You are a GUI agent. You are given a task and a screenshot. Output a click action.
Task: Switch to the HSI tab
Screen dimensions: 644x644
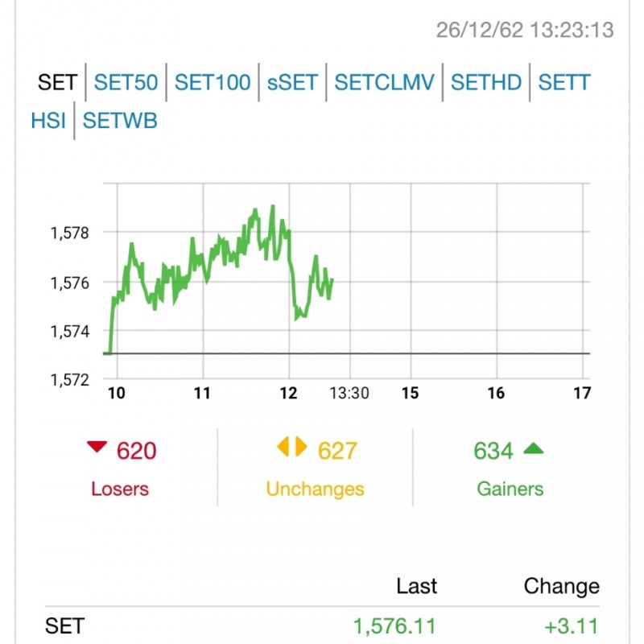[48, 121]
